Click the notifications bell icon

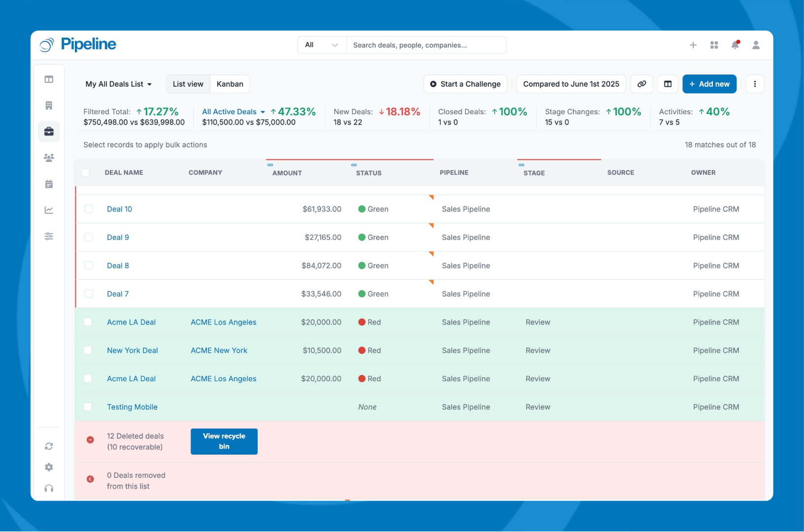pos(735,45)
